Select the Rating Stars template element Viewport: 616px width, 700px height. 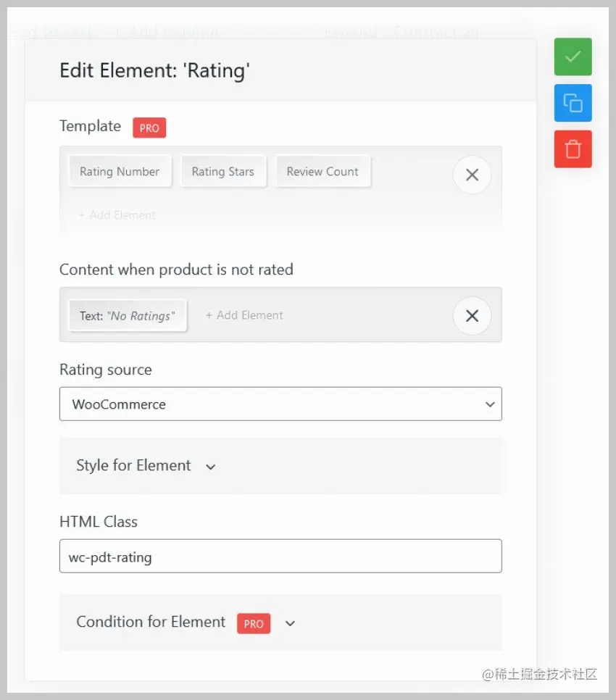(223, 171)
